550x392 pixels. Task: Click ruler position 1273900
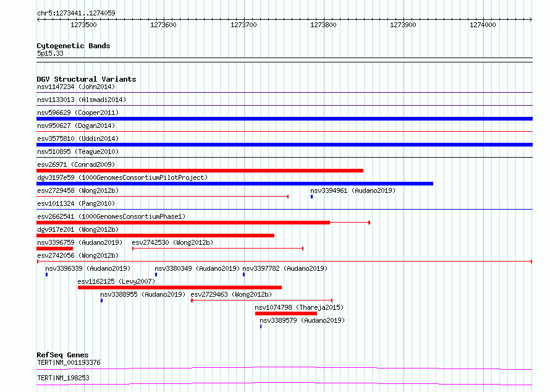403,25
